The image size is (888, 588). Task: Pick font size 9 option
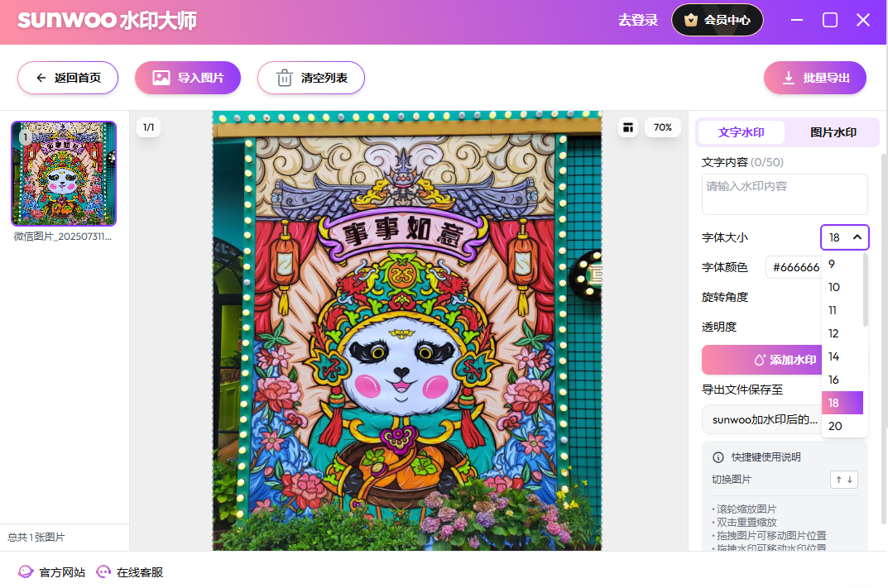pyautogui.click(x=832, y=265)
